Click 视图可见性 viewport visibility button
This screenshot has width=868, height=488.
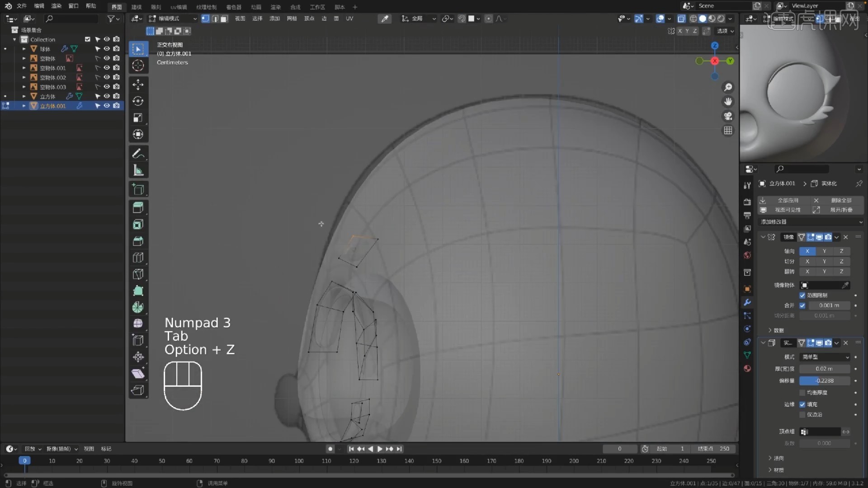click(784, 210)
